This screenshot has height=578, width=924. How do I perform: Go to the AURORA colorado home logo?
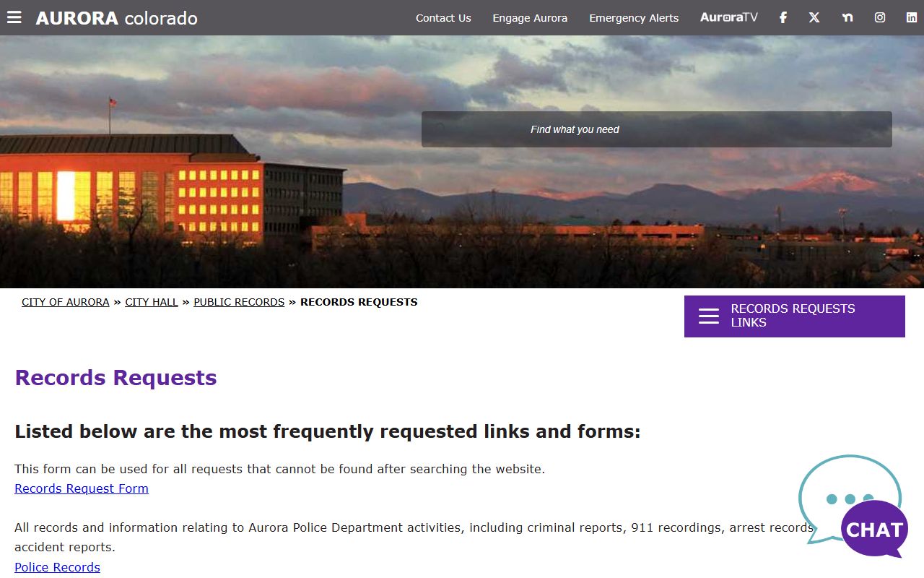[116, 18]
